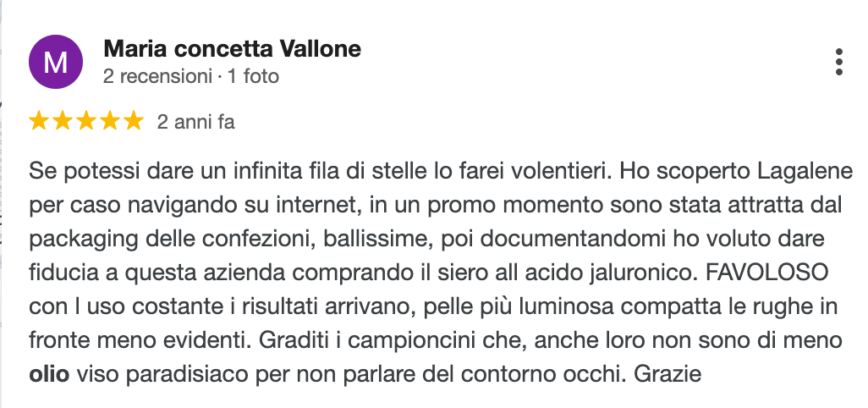Open the three-dot review options menu

[x=838, y=62]
